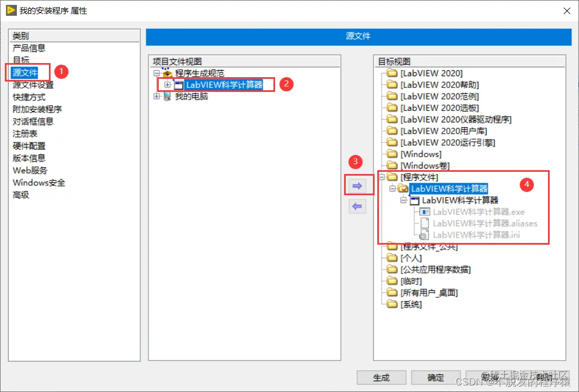Select [公共应用程序数据] destination label

(435, 270)
